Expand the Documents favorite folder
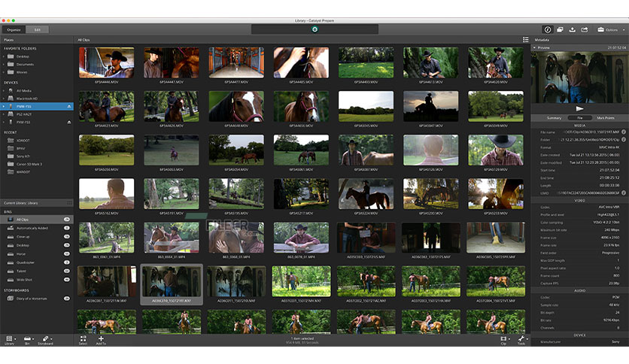This screenshot has width=629, height=364. [4, 64]
